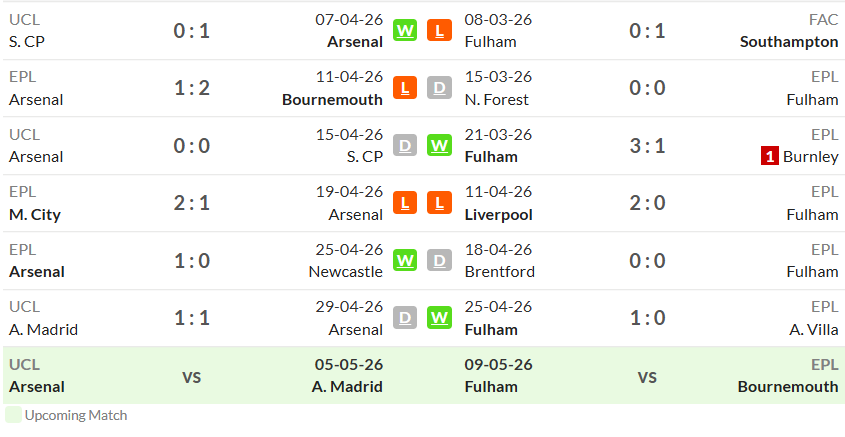Click the gray D badge beside N. Forest

(x=439, y=88)
